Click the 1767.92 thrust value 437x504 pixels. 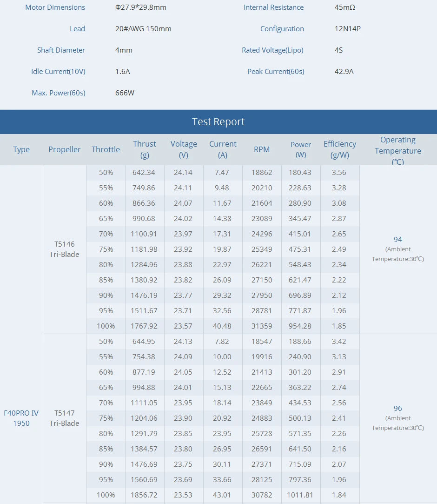click(145, 326)
